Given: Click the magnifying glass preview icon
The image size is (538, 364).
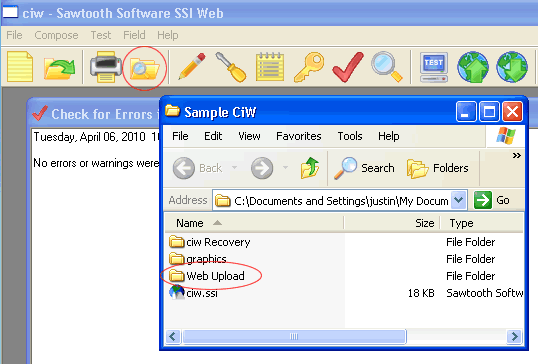Looking at the screenshot, I should tap(387, 67).
